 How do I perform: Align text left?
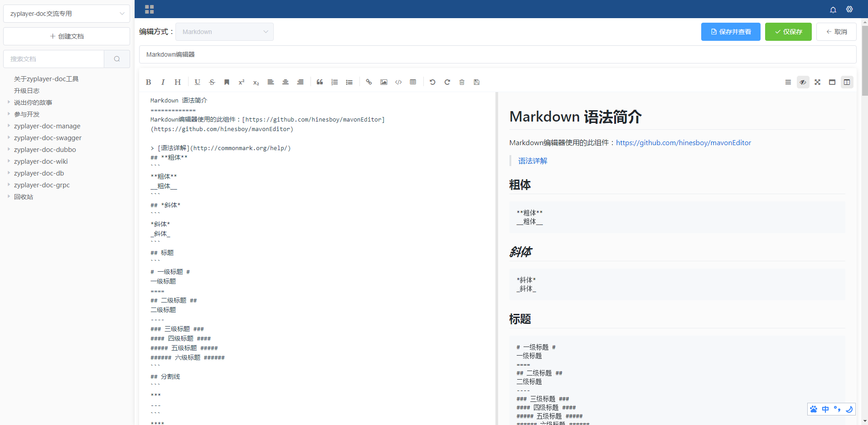coord(271,82)
